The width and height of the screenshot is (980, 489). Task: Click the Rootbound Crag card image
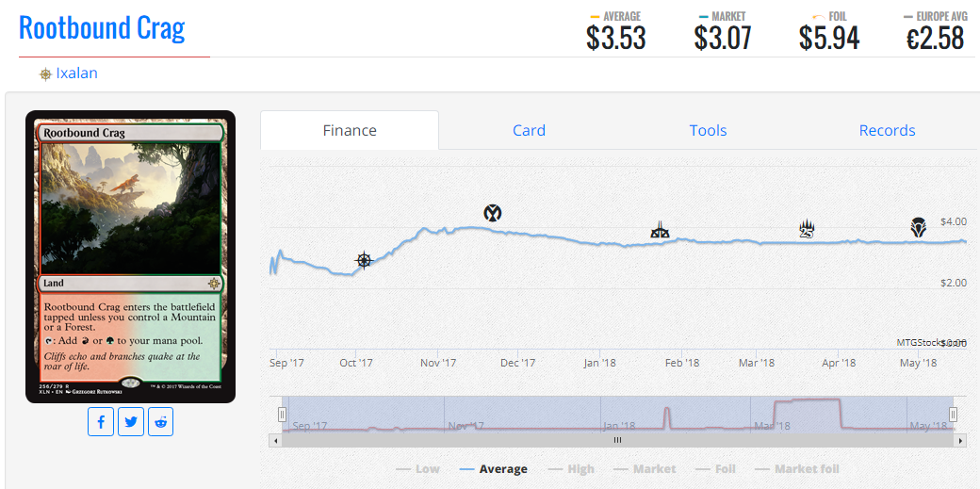pyautogui.click(x=131, y=257)
